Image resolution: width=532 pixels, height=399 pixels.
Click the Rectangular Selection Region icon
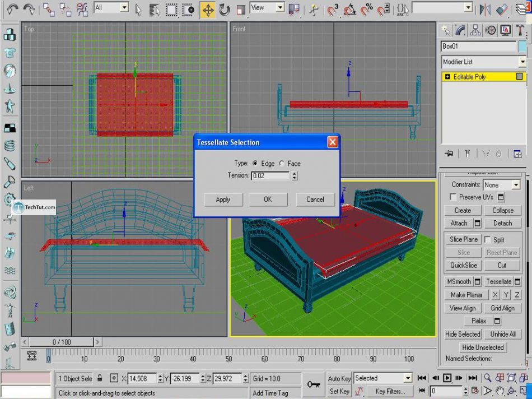171,10
